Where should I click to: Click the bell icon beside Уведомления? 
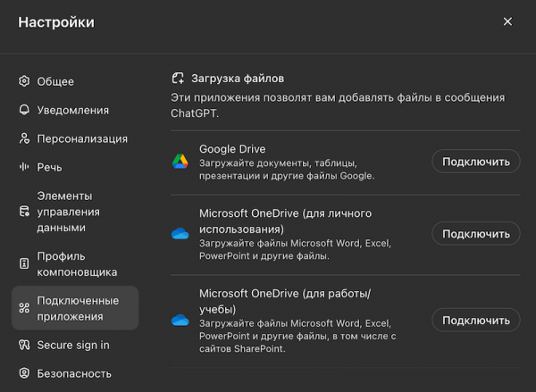[24, 110]
